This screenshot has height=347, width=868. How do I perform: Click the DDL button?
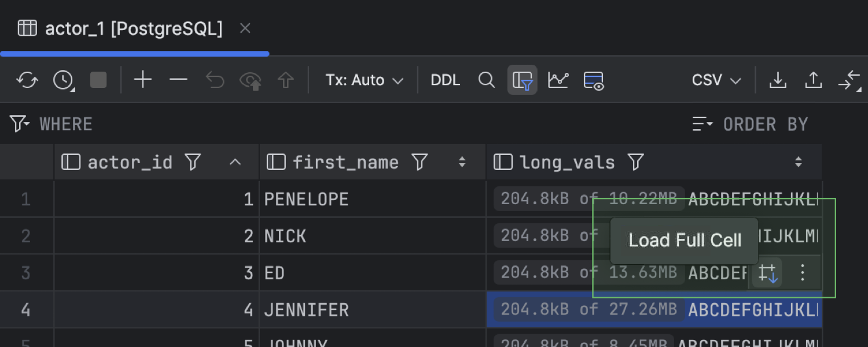(x=445, y=80)
